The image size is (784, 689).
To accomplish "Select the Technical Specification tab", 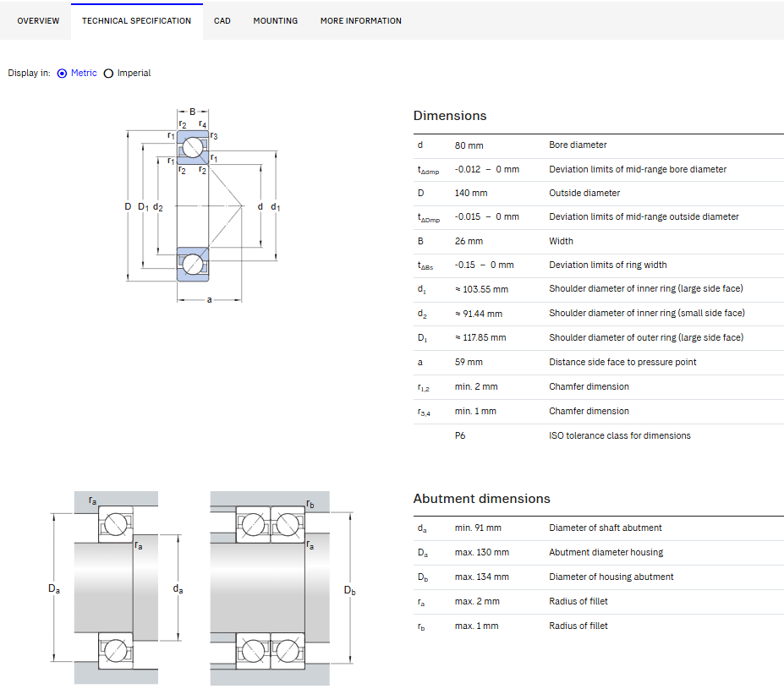I will pos(136,21).
